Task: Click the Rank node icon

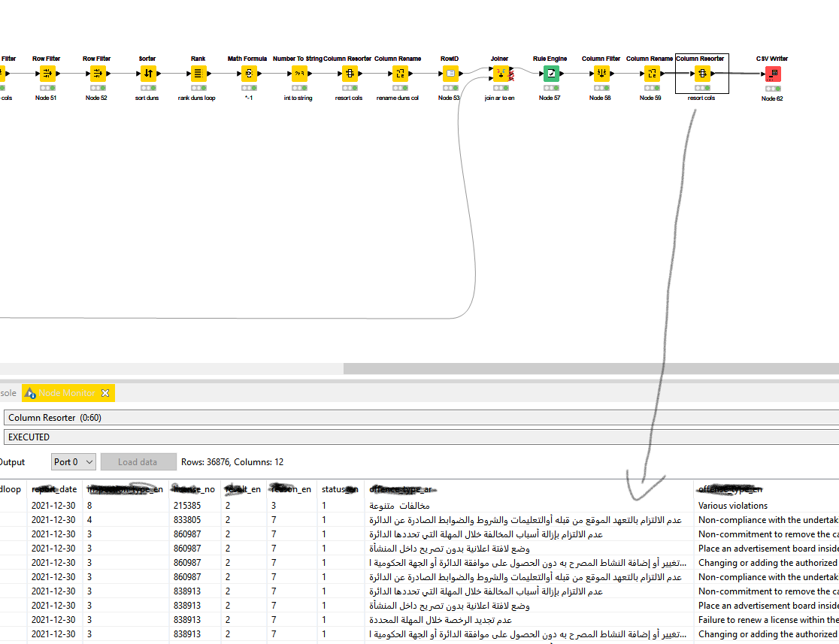Action: point(198,74)
